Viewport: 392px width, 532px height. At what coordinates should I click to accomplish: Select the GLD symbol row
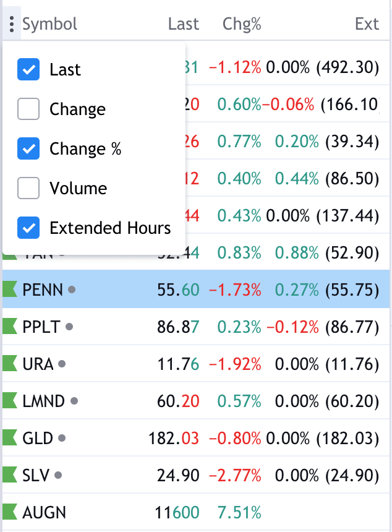point(196,438)
